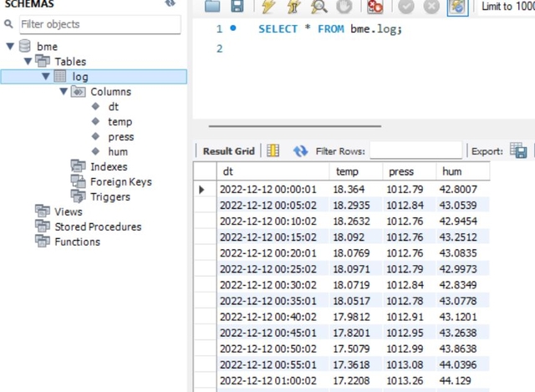Screen dimensions: 535x392
Task: Select the dt column in the tree
Action: coord(114,106)
